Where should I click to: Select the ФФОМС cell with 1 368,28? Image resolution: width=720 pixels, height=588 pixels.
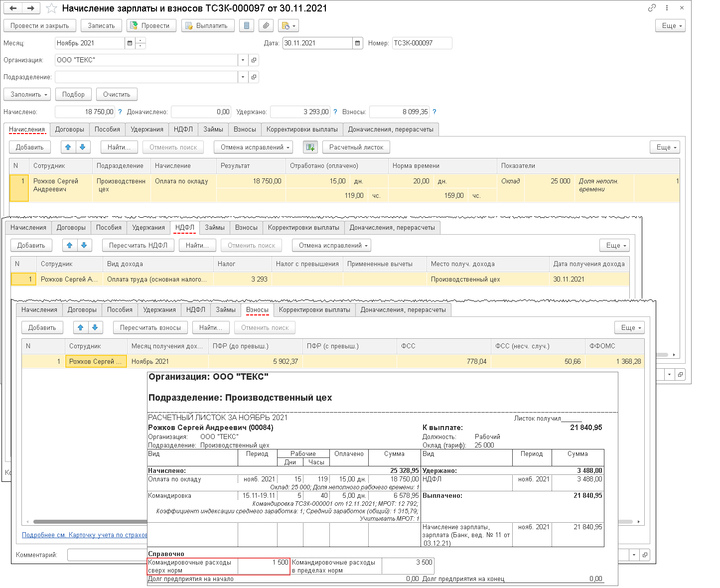point(614,362)
